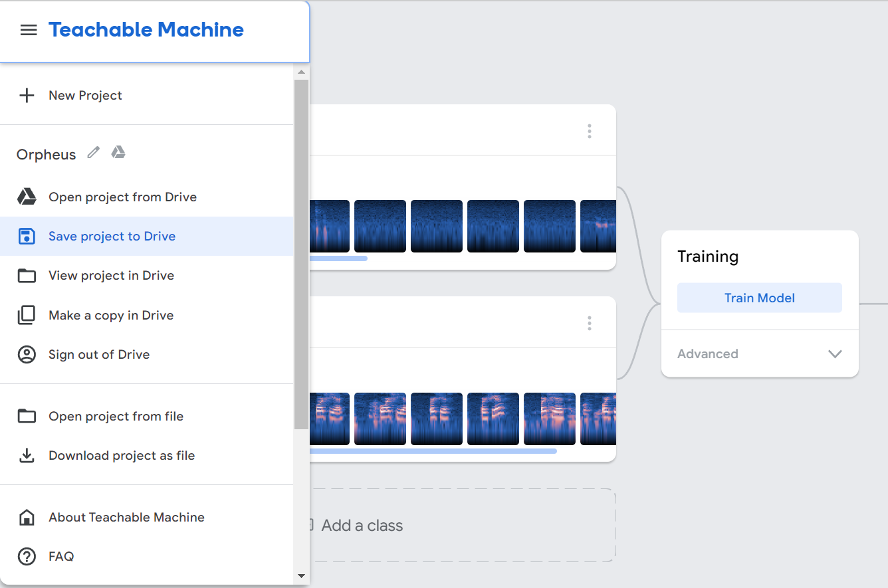The height and width of the screenshot is (588, 888).
Task: Click the menu scrollbar up arrow
Action: (301, 72)
